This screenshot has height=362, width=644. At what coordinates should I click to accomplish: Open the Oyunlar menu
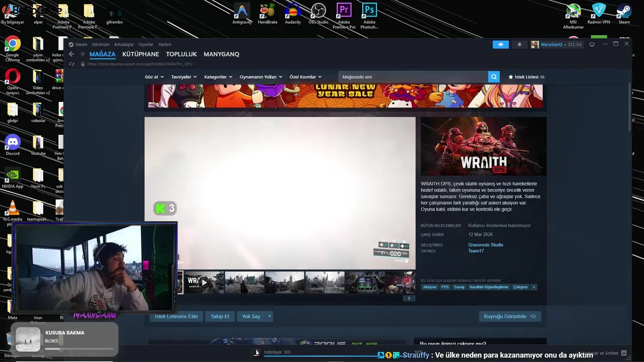[146, 44]
